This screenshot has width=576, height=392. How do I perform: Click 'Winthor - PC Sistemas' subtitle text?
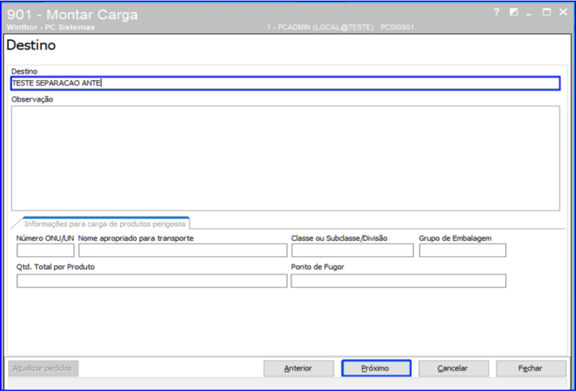click(x=51, y=28)
